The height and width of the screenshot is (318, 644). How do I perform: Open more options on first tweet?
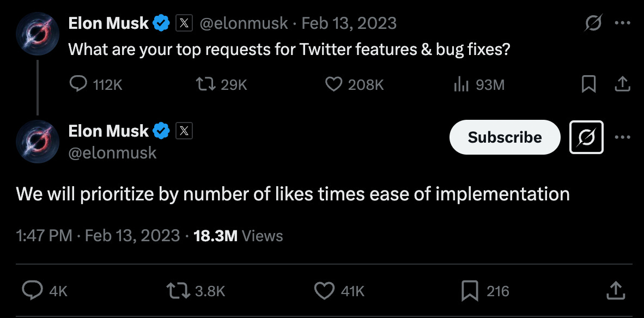[x=622, y=23]
